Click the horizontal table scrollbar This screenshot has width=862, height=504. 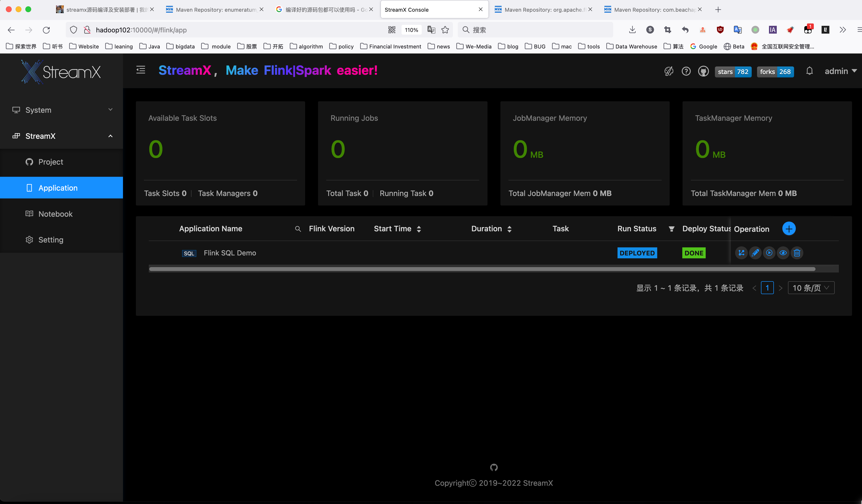coord(482,269)
